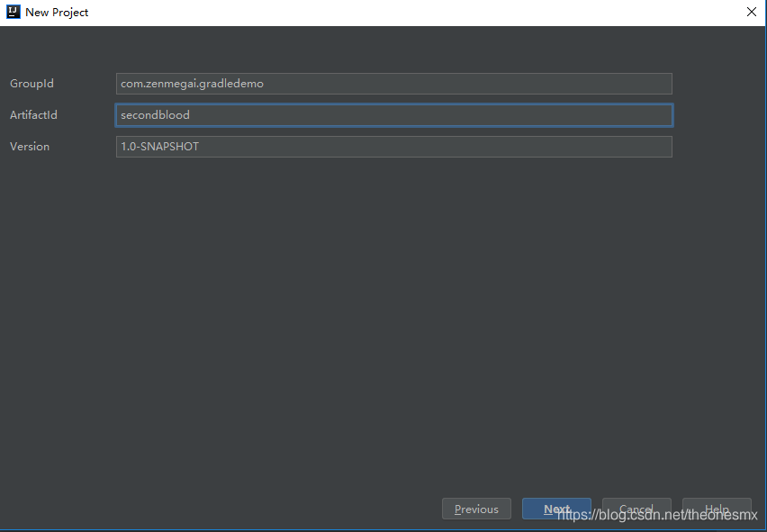Viewport: 767px width, 532px height.
Task: Click the Version field with 1.0-SNAPSHOT
Action: 393,147
